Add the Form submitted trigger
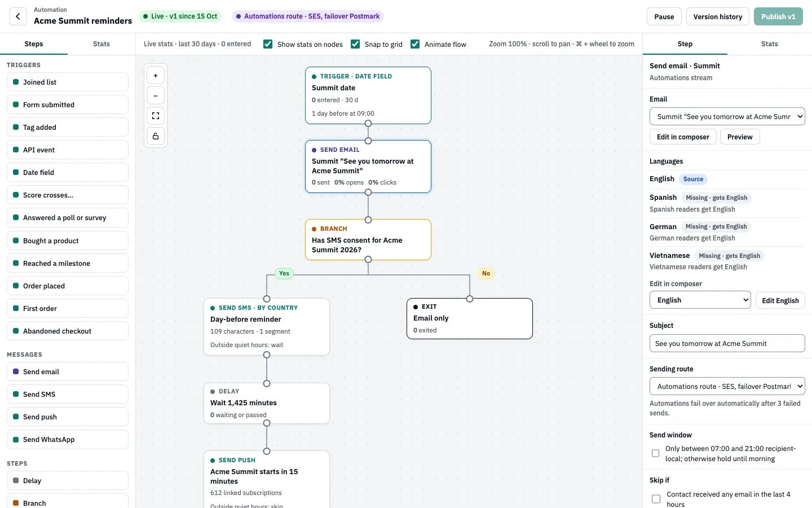This screenshot has height=508, width=812. (68, 104)
